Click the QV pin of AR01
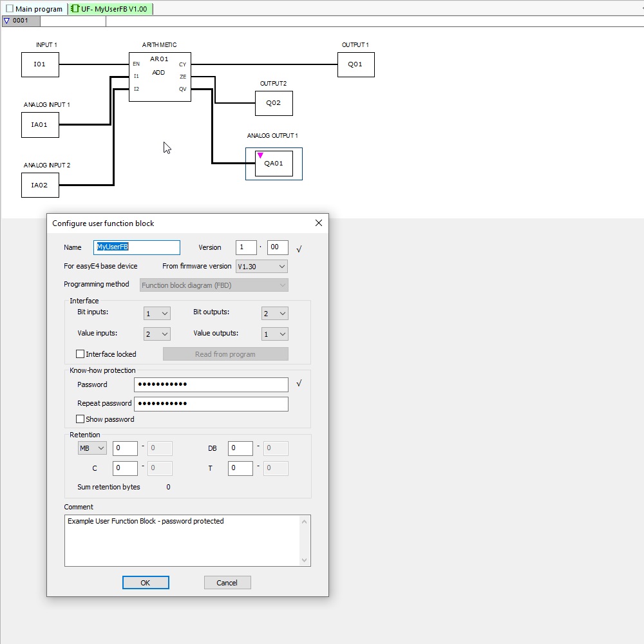The height and width of the screenshot is (644, 644). pyautogui.click(x=183, y=89)
